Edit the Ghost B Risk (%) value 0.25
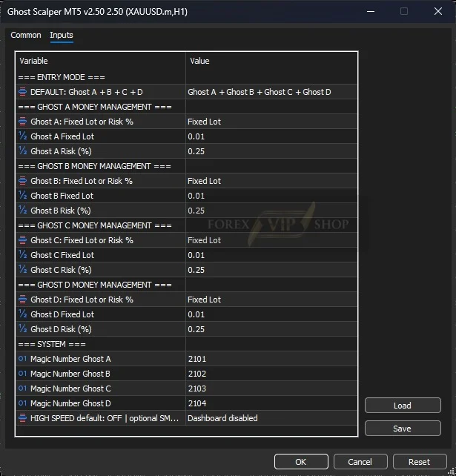This screenshot has height=476, width=456. point(271,211)
